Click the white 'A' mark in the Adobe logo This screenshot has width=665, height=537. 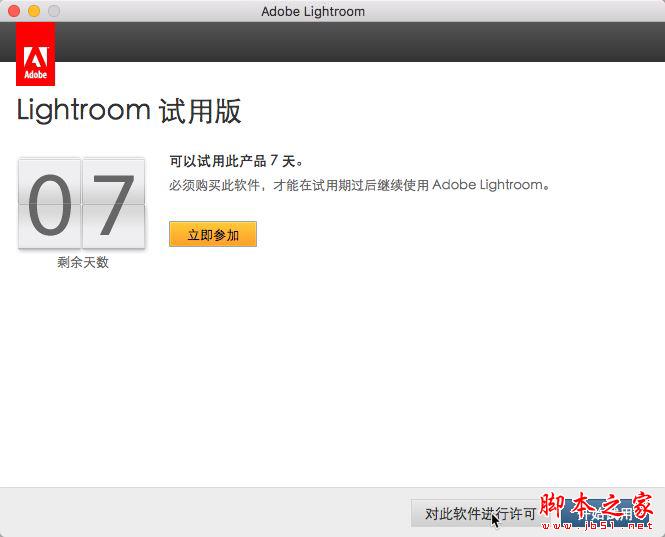(x=36, y=57)
